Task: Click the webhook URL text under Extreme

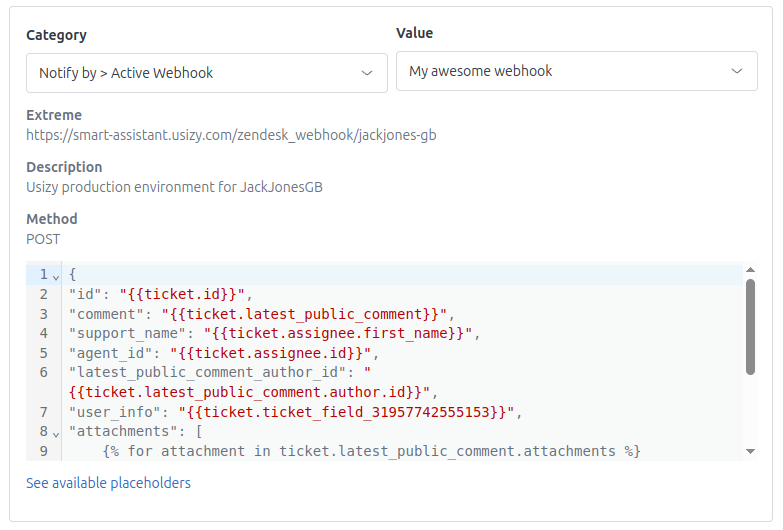Action: [x=231, y=135]
